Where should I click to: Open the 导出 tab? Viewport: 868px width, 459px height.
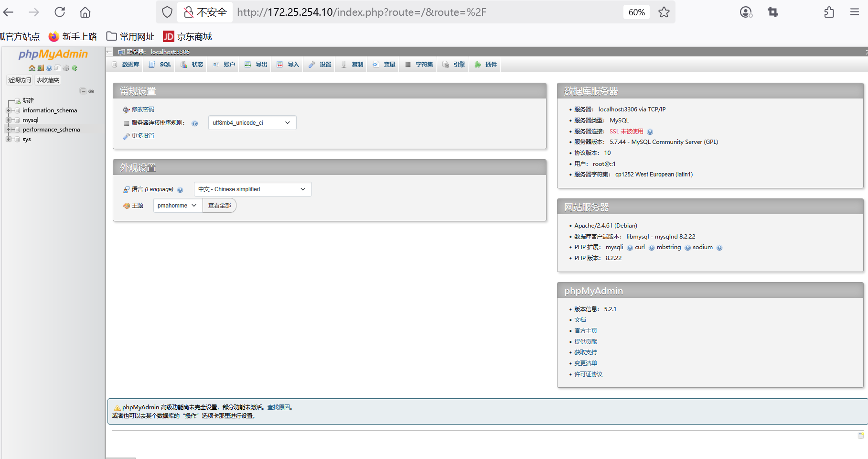[x=256, y=65]
